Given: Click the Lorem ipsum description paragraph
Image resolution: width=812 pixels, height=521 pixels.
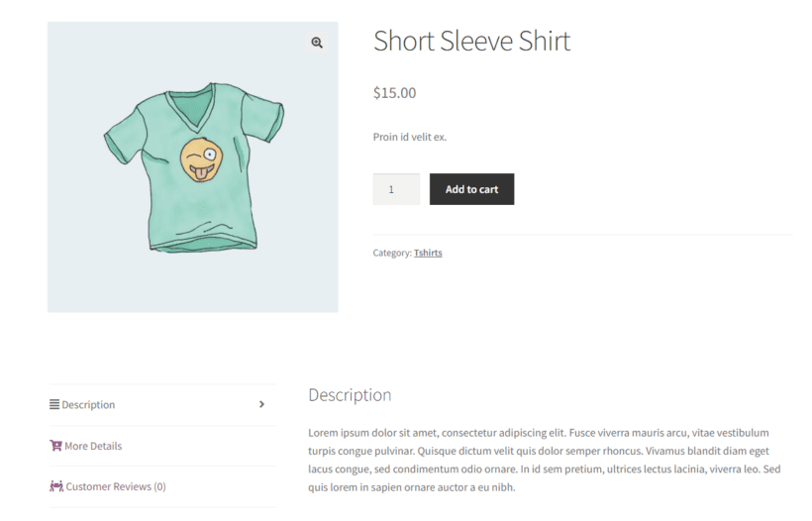Looking at the screenshot, I should tap(545, 460).
